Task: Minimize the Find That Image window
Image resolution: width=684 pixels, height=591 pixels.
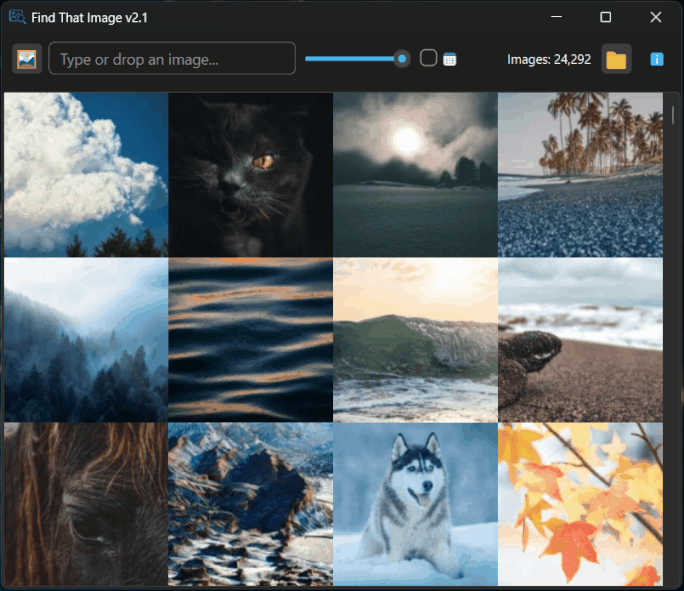Action: click(x=556, y=17)
